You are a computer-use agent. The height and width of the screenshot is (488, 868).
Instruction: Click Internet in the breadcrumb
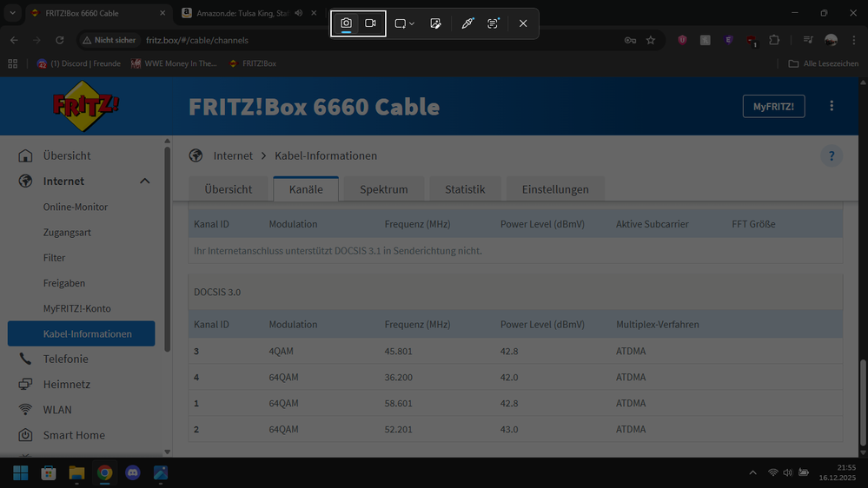click(233, 155)
